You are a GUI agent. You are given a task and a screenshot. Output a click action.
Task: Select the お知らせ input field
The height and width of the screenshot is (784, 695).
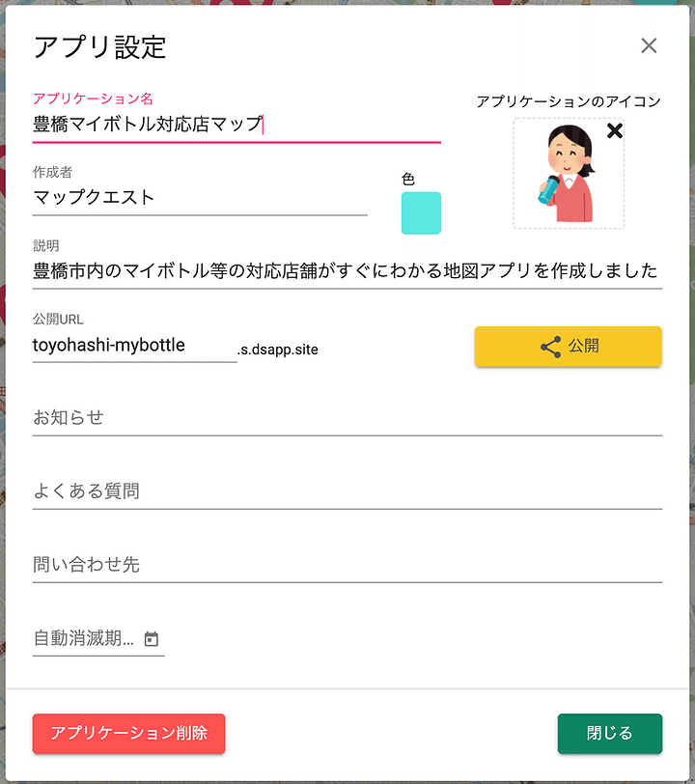(347, 417)
